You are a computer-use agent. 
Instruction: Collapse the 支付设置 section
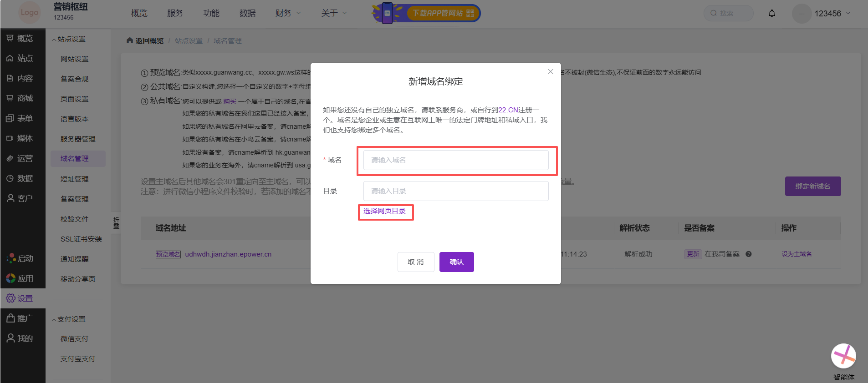click(69, 319)
